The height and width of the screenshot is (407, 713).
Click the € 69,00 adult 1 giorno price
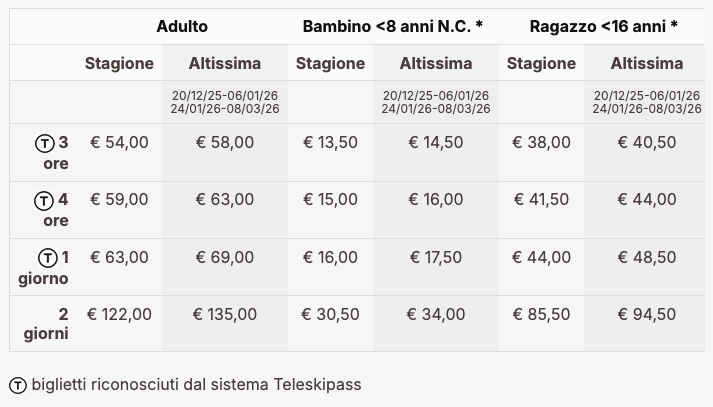[x=225, y=257]
